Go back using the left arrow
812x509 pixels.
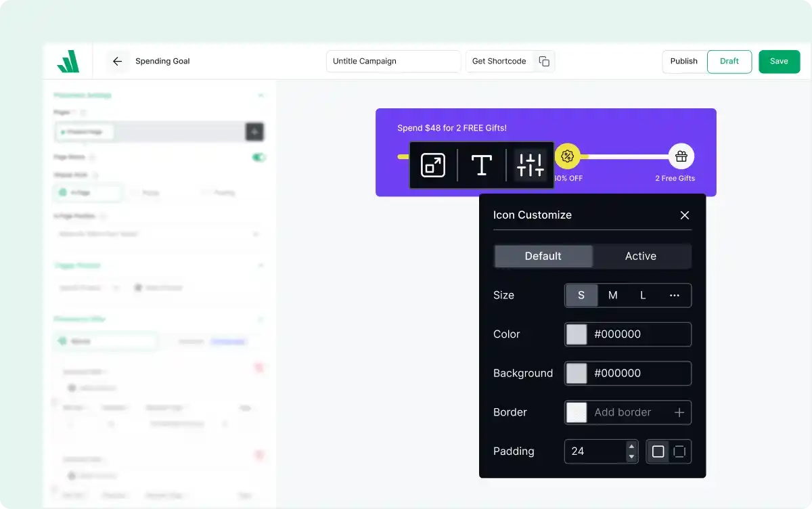117,61
